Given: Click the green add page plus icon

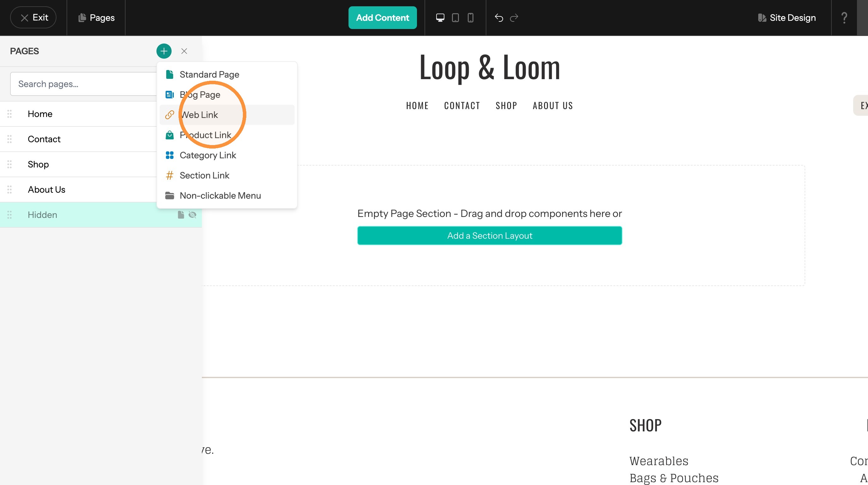Looking at the screenshot, I should (x=164, y=51).
